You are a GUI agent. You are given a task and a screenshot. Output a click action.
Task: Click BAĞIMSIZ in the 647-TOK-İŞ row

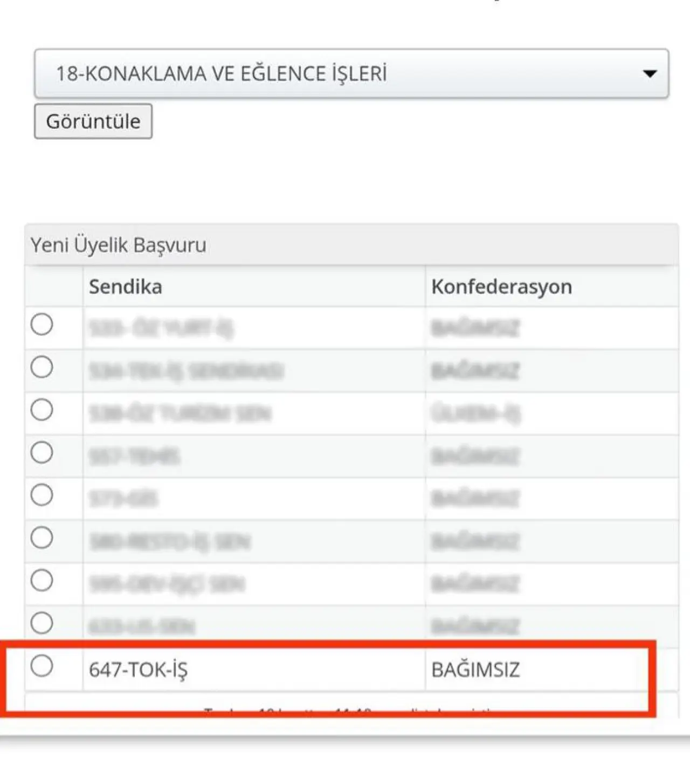(475, 670)
